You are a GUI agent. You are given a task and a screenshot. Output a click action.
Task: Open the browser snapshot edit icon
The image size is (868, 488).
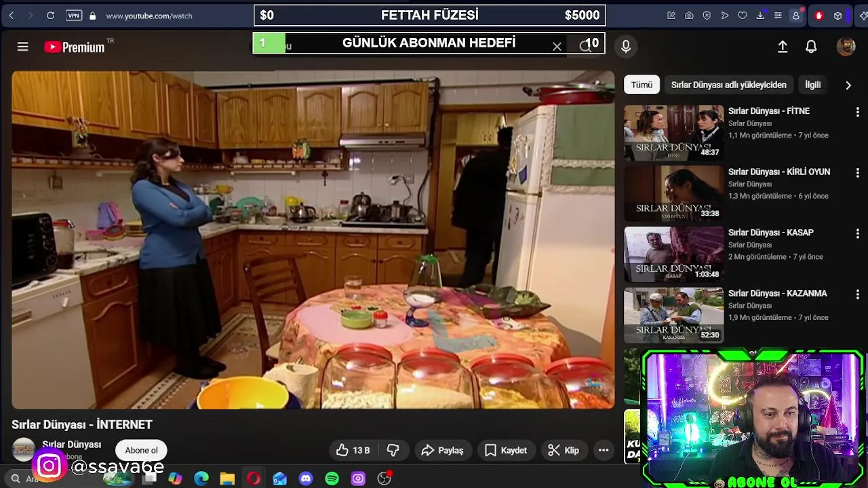point(671,16)
